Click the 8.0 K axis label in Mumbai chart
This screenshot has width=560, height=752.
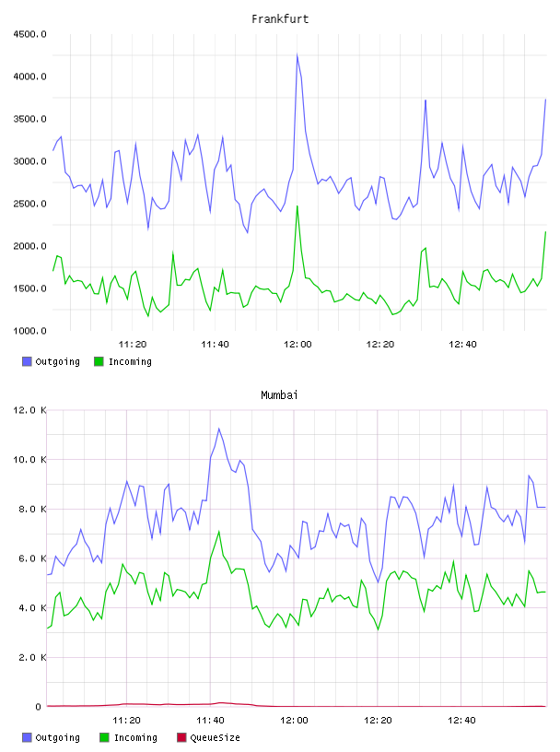(32, 509)
